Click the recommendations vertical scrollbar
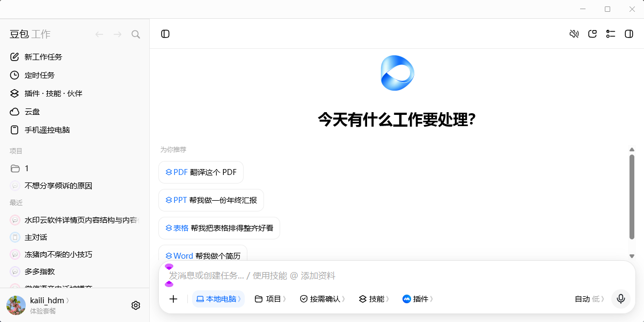This screenshot has width=644, height=322. [x=632, y=197]
